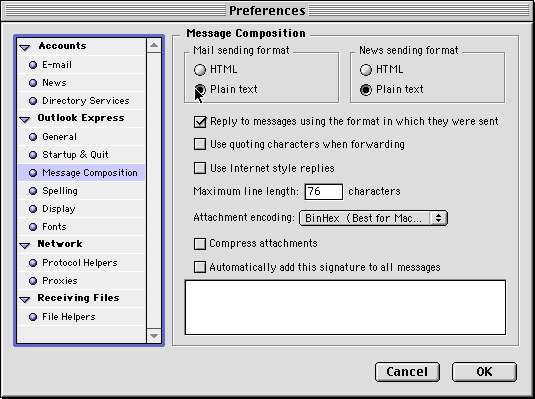Click inside the signature text box

point(345,308)
